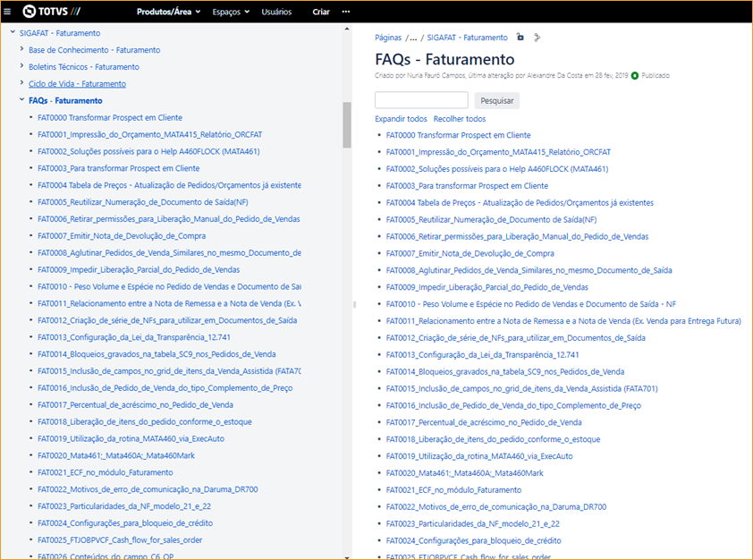Open FAT0008 Aglutinar Pedidos de Venda in main list

point(529,270)
